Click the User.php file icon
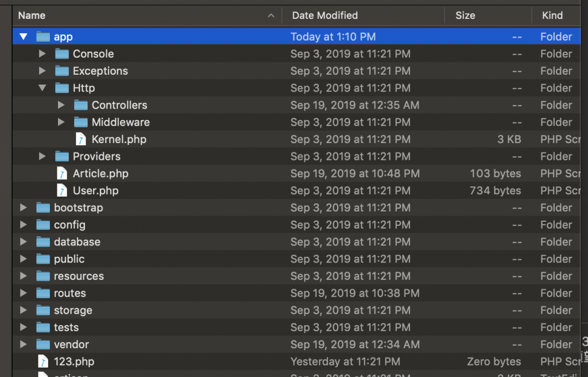The image size is (588, 377). [x=62, y=191]
